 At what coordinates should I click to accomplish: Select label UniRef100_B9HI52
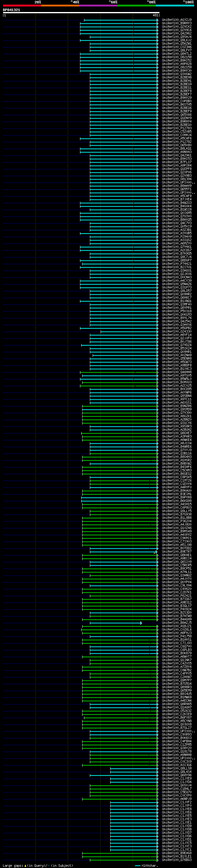[177, 60]
